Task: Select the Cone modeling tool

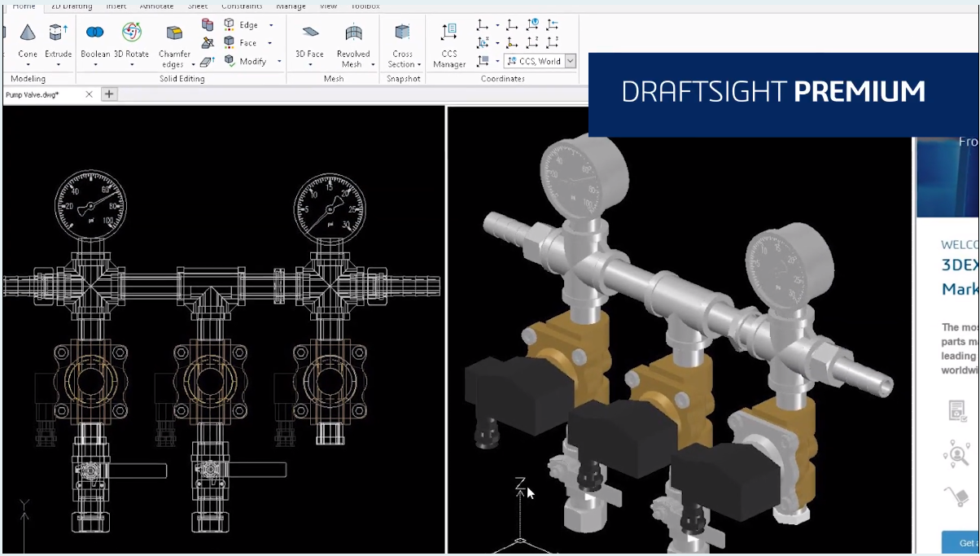Action: point(28,41)
